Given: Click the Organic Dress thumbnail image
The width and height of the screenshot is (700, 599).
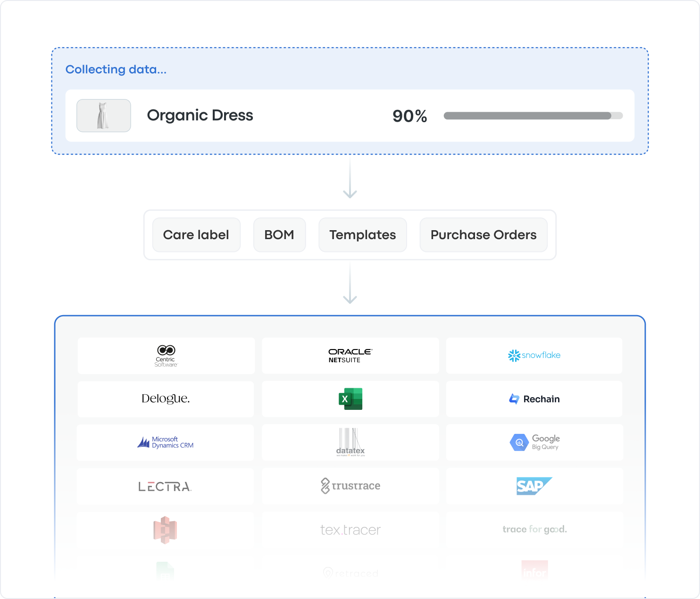Looking at the screenshot, I should [x=104, y=116].
